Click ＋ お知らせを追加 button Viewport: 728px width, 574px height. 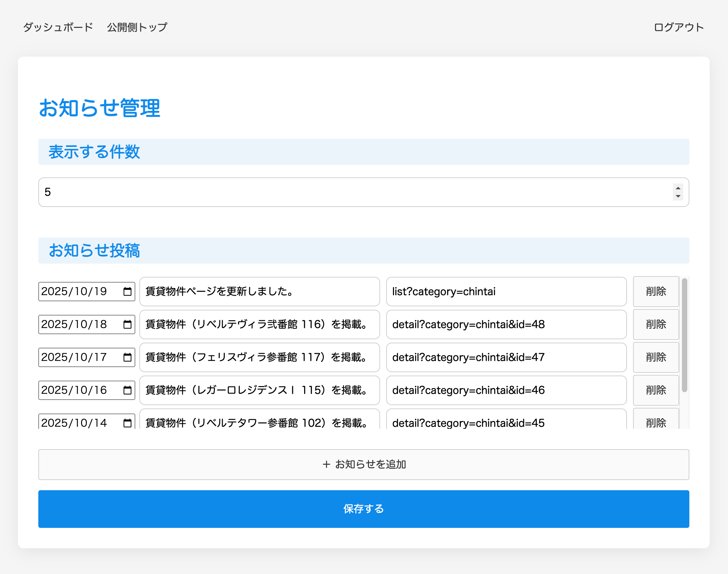pyautogui.click(x=363, y=464)
